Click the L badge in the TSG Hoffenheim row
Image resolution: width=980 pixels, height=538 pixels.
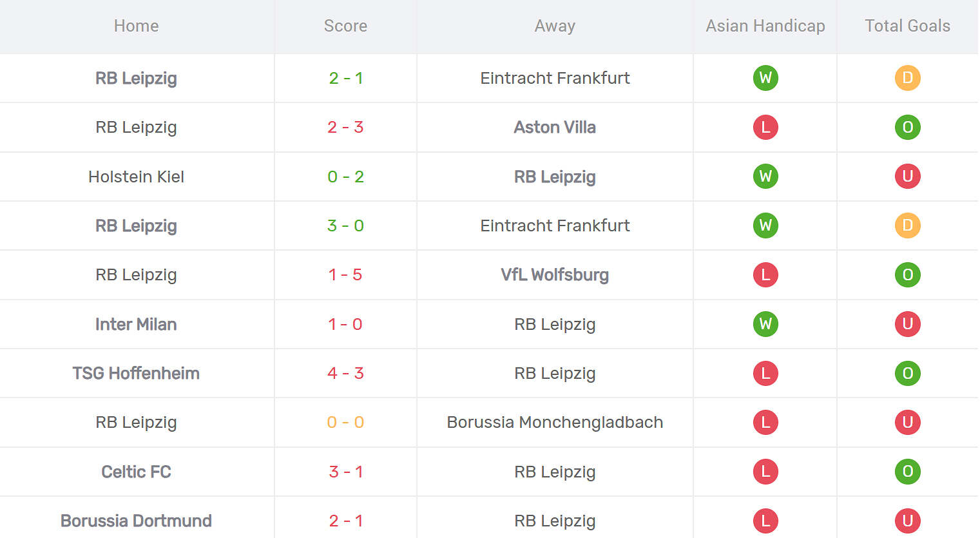click(x=765, y=373)
